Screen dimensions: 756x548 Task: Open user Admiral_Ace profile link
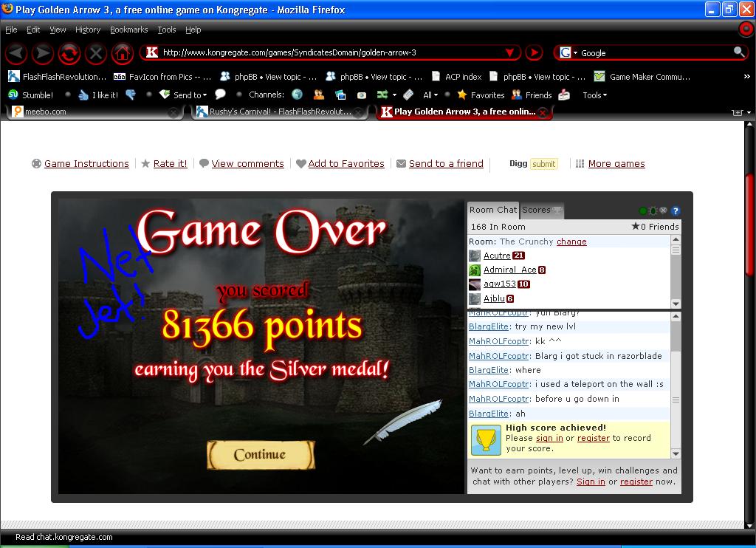[x=510, y=270]
